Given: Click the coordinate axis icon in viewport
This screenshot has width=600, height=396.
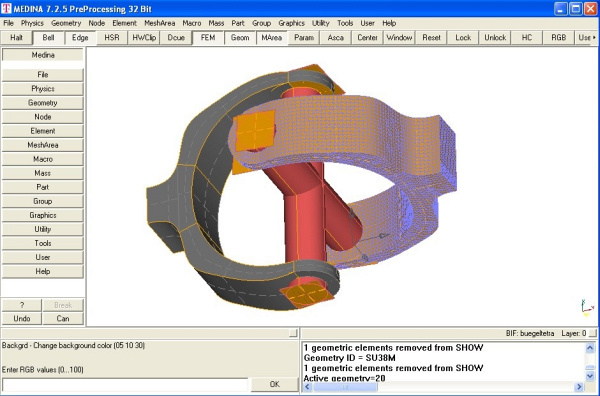Looking at the screenshot, I should (587, 308).
